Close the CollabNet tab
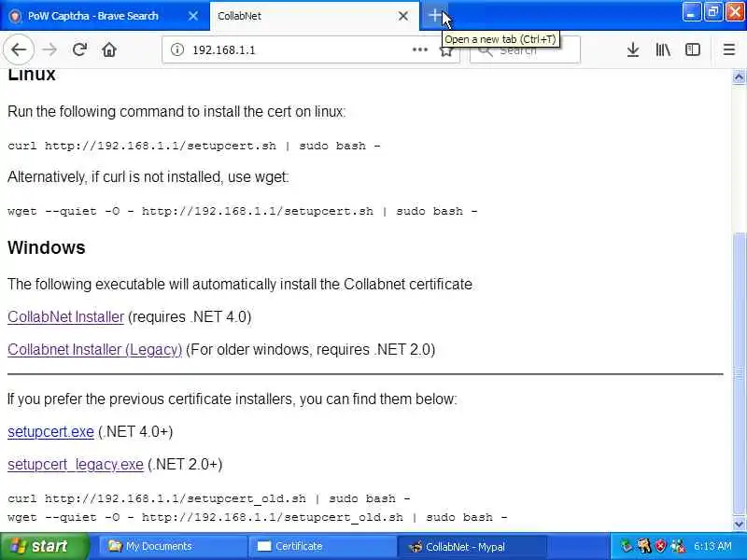The image size is (747, 560). (403, 16)
